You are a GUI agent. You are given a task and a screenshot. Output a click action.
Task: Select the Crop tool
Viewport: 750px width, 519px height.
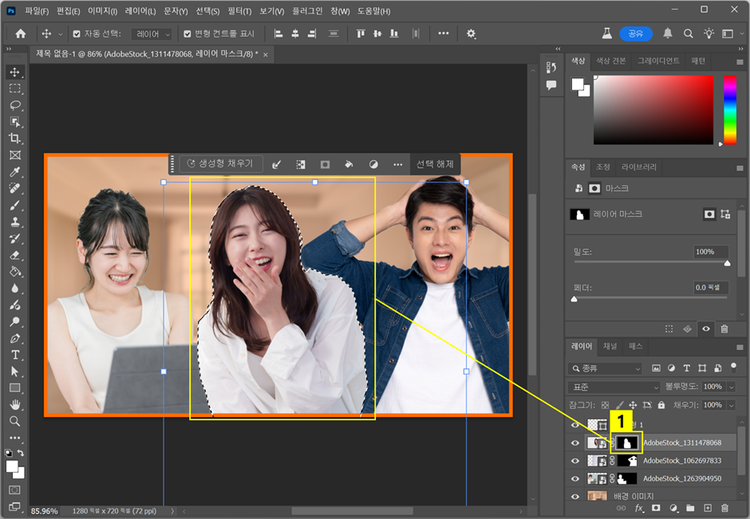pos(15,138)
